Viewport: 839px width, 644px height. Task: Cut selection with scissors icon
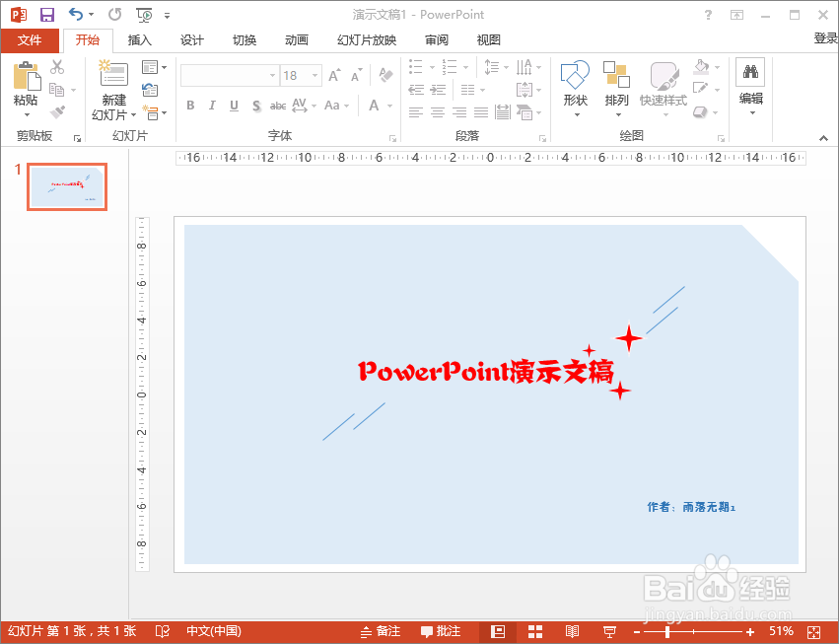pos(57,67)
